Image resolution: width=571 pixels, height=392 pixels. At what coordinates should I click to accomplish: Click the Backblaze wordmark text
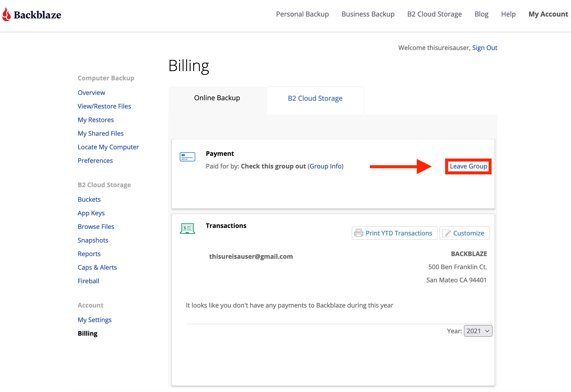[37, 15]
